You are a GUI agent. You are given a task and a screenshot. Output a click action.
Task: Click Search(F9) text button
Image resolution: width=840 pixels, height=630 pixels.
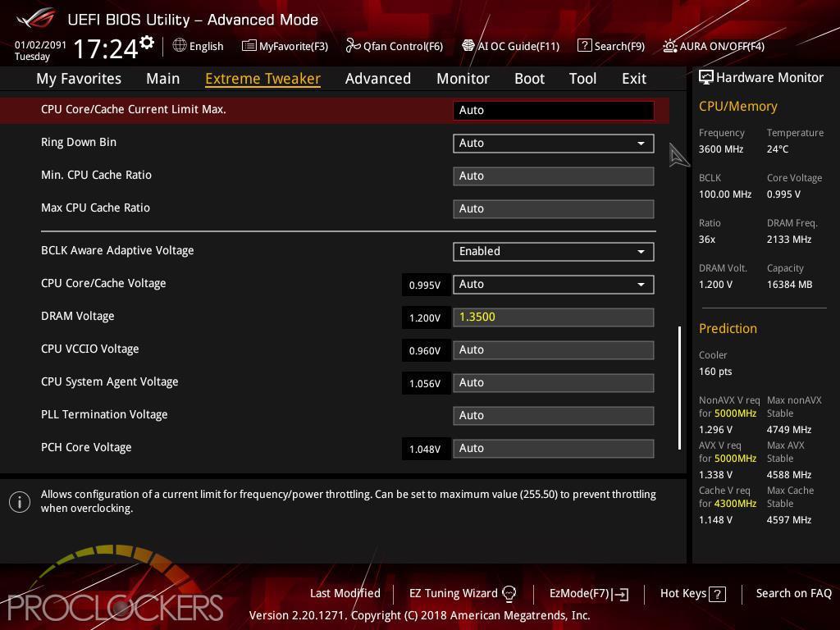click(x=620, y=46)
